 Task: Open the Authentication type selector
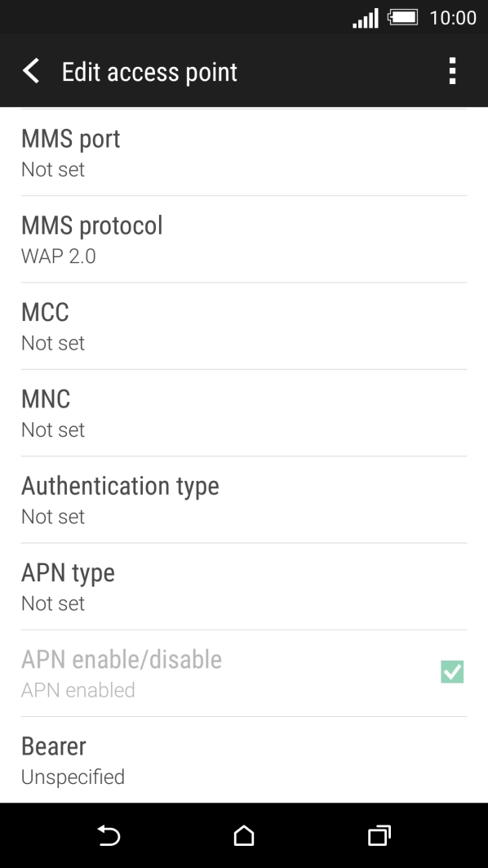tap(244, 500)
